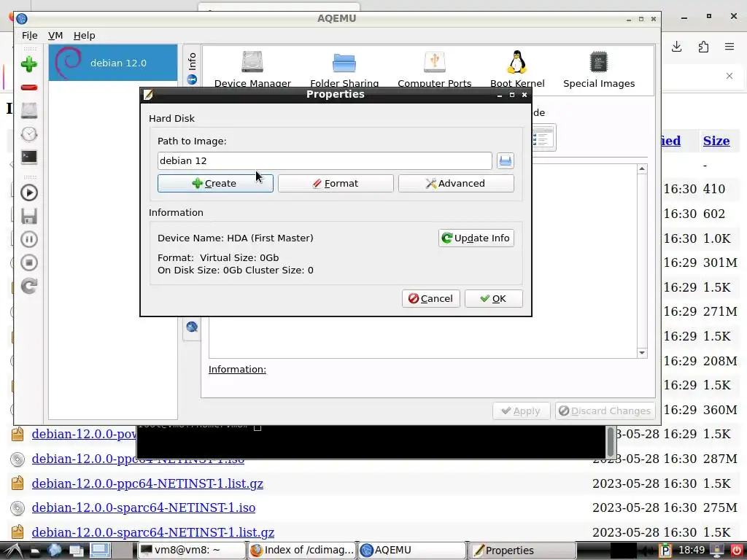Click the red minus delete VM icon

coord(29,87)
